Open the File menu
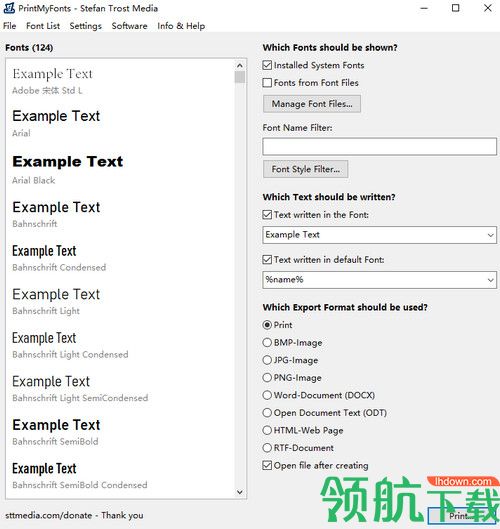This screenshot has height=529, width=500. pyautogui.click(x=9, y=26)
